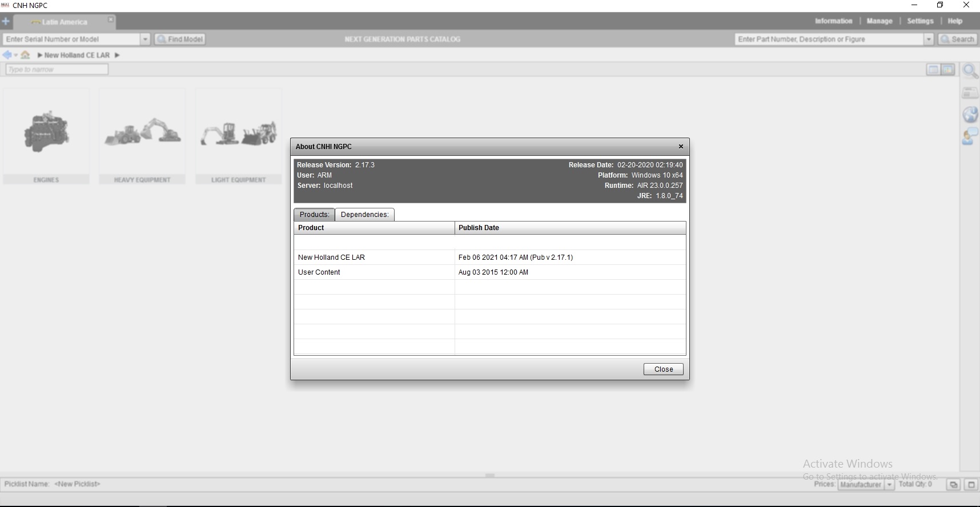980x507 pixels.
Task: Close the CNH NGPC application window
Action: [966, 5]
